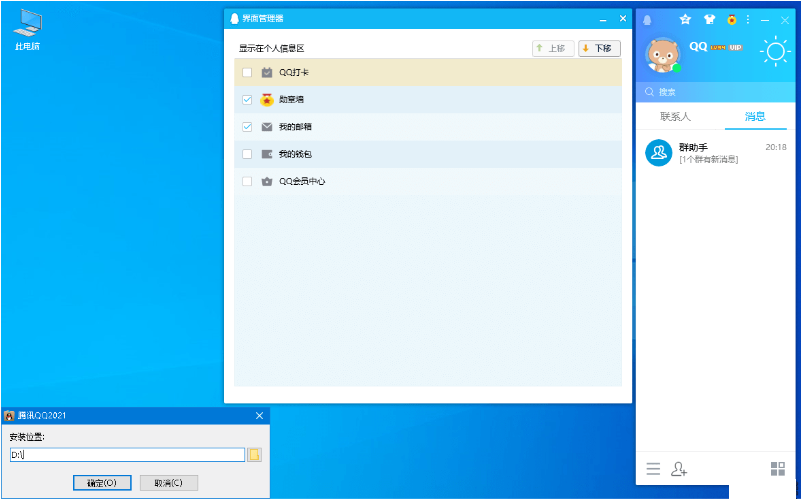Image resolution: width=801 pixels, height=499 pixels.
Task: Enable the QQ会员中心 checkbox
Action: pos(247,181)
